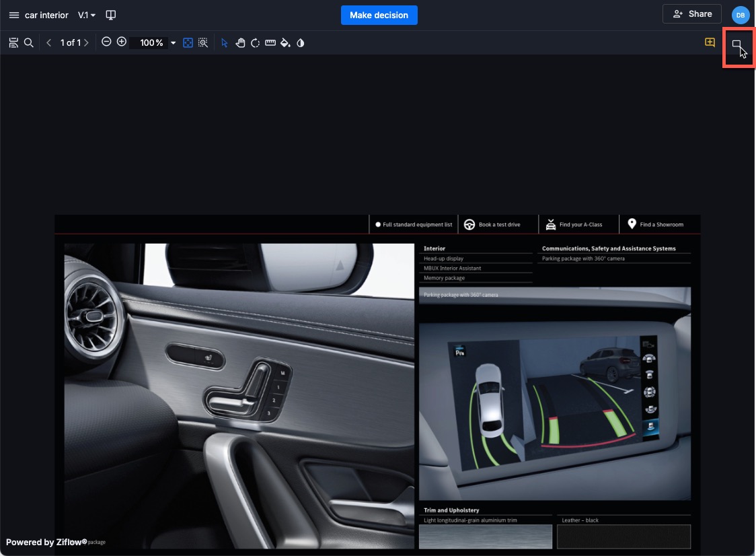Select the marquee zoom area tool
Image resolution: width=756 pixels, height=556 pixels.
203,42
